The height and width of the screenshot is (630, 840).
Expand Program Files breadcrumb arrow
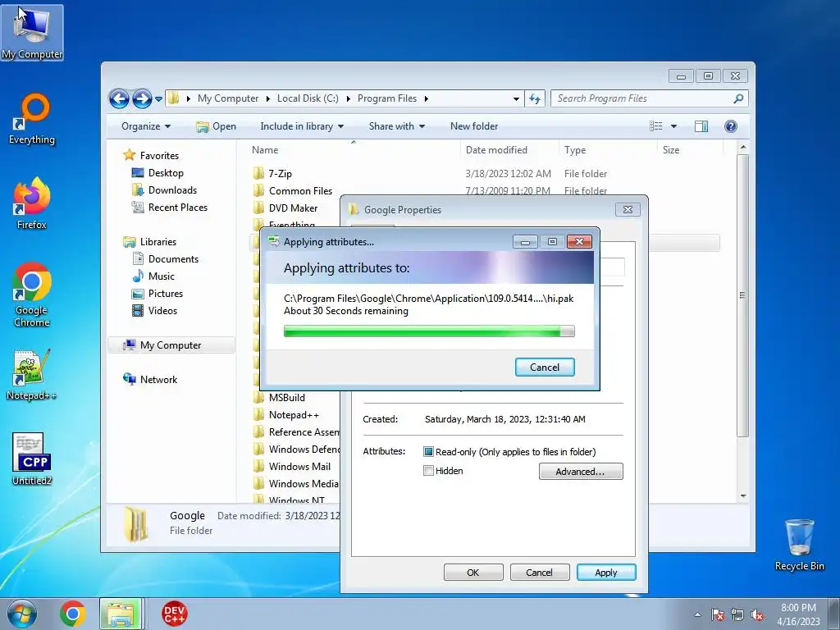(427, 98)
